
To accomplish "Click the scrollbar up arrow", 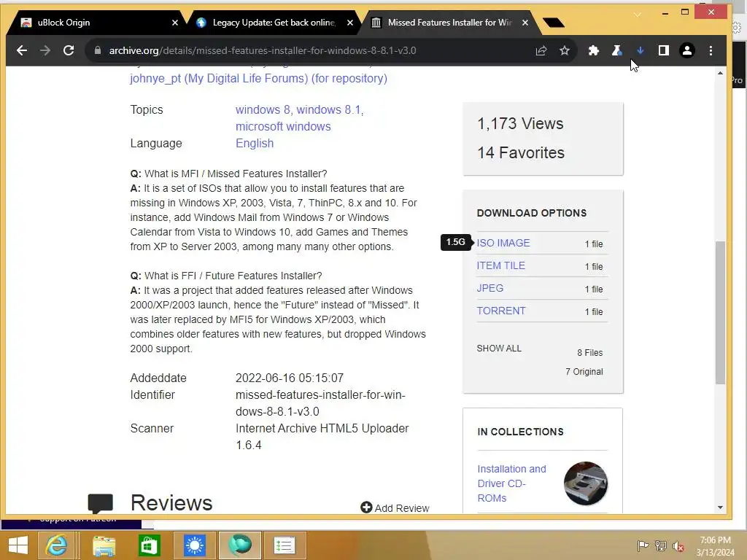I will [x=720, y=74].
